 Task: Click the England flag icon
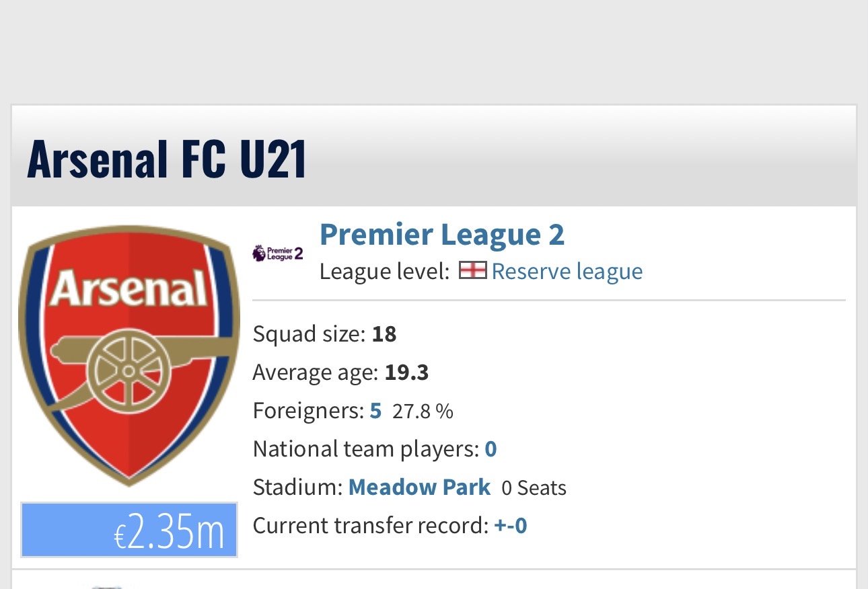pos(472,271)
